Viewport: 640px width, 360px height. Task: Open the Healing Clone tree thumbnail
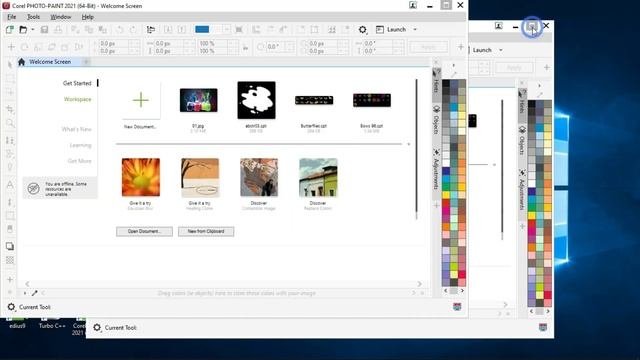coord(200,177)
